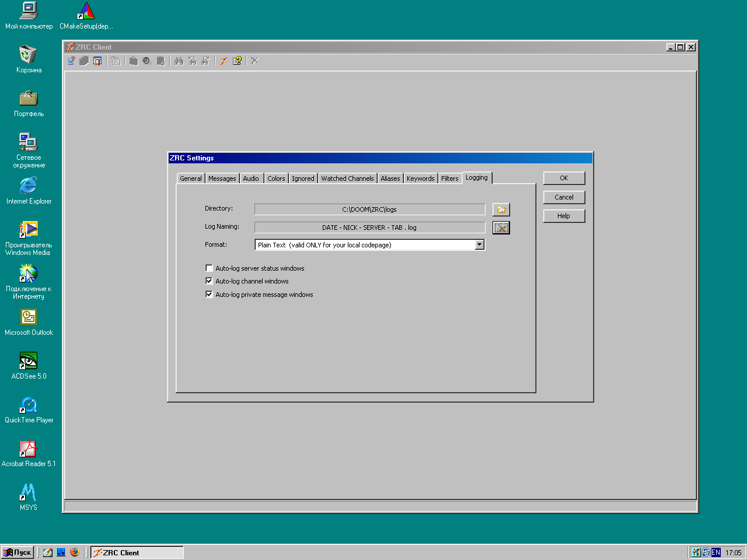Click the Help button in settings dialog
The height and width of the screenshot is (560, 747).
(564, 216)
